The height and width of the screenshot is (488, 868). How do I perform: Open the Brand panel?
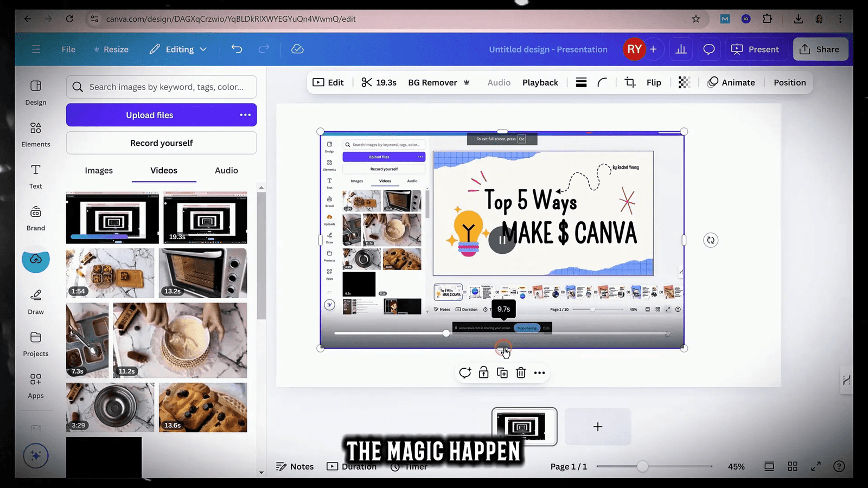36,219
